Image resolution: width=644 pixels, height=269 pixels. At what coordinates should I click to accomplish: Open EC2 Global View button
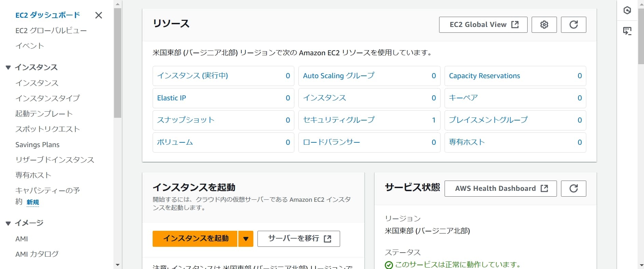(483, 25)
